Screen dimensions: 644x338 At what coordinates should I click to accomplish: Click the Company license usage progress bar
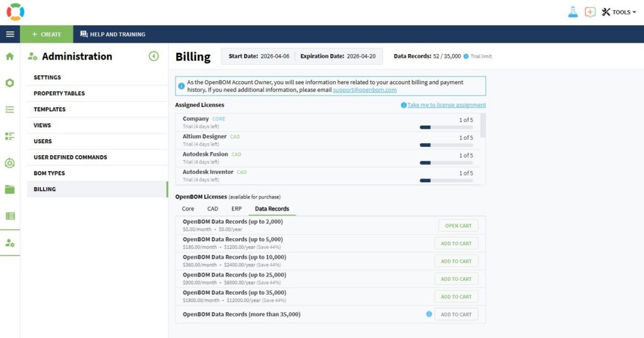pos(446,127)
